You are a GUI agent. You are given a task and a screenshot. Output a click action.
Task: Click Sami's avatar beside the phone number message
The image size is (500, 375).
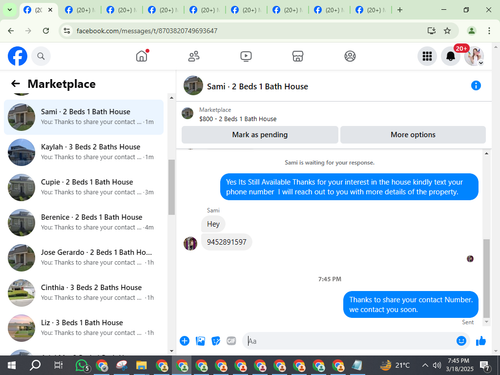pos(190,243)
